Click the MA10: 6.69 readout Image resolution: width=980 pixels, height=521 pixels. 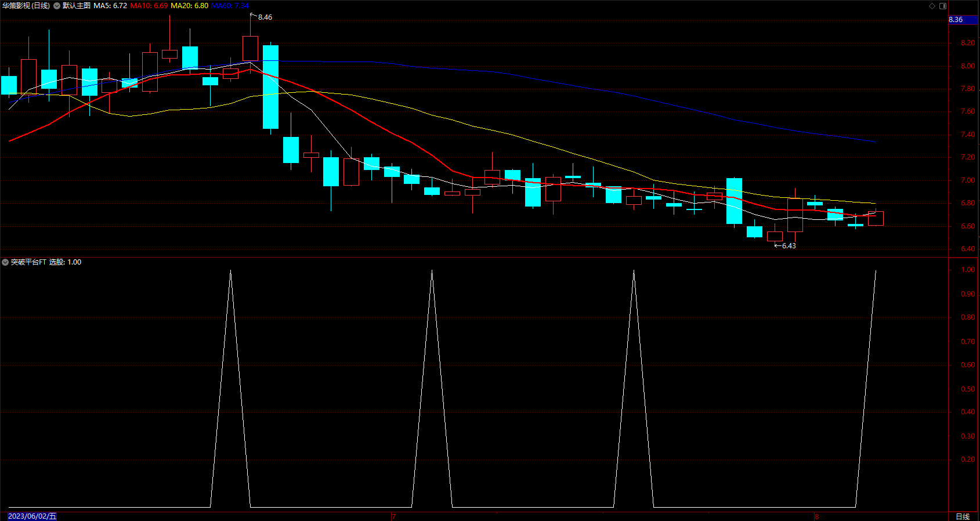(x=149, y=6)
